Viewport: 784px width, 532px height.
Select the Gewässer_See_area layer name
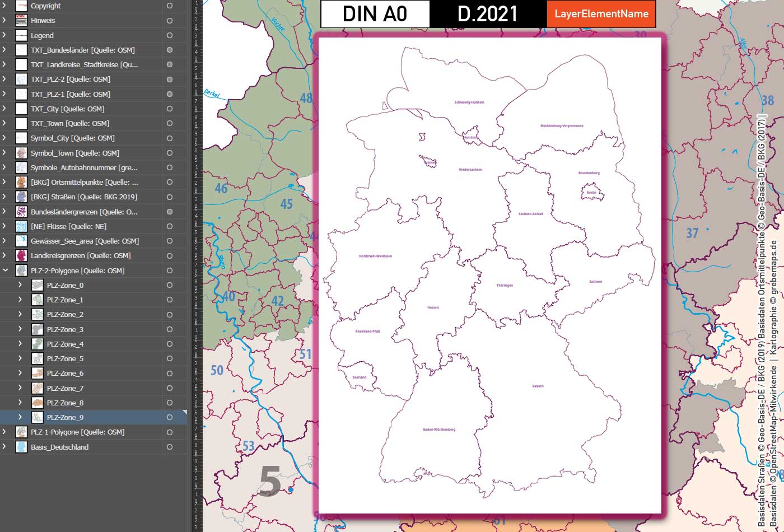tap(84, 240)
